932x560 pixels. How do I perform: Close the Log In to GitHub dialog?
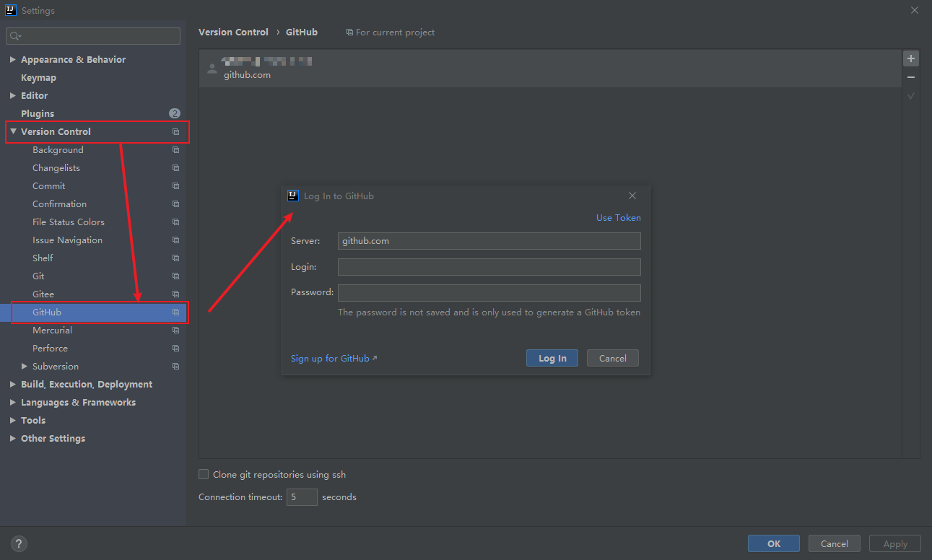[x=632, y=196]
